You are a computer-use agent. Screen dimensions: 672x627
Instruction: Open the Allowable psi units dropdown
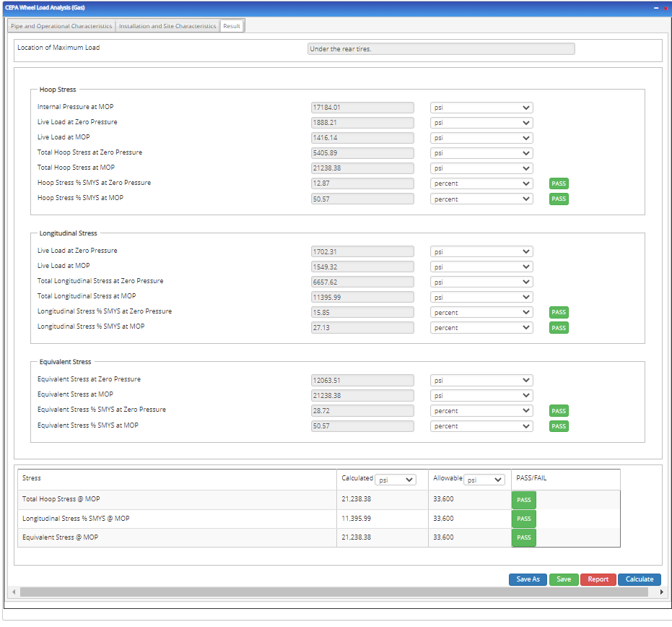[484, 479]
